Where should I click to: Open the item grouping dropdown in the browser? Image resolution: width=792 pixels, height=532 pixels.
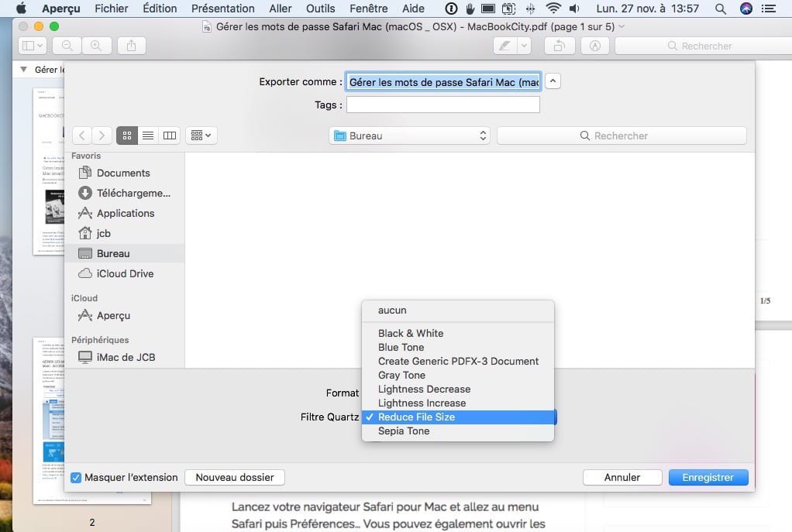(201, 135)
